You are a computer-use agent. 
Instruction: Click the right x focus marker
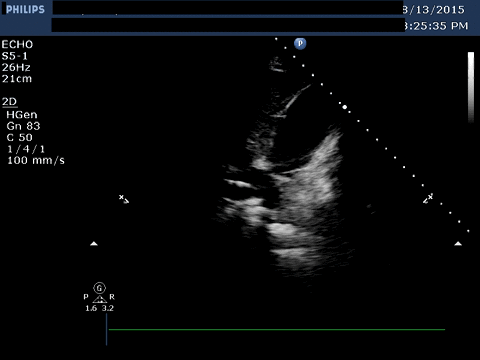[428, 198]
